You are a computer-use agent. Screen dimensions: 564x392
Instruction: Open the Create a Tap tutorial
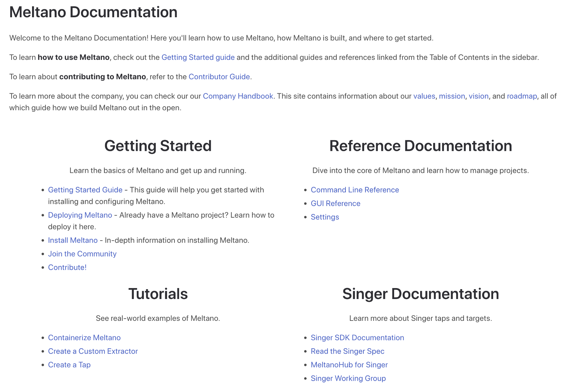pyautogui.click(x=69, y=365)
